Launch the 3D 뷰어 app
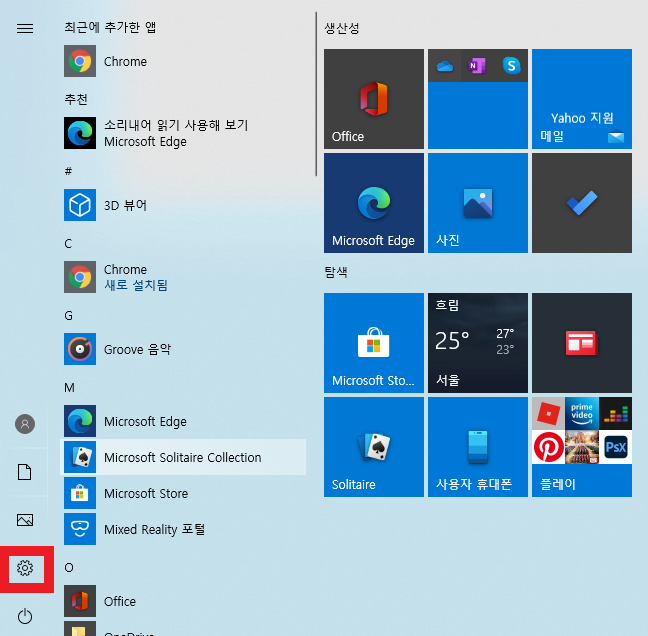 [x=184, y=205]
